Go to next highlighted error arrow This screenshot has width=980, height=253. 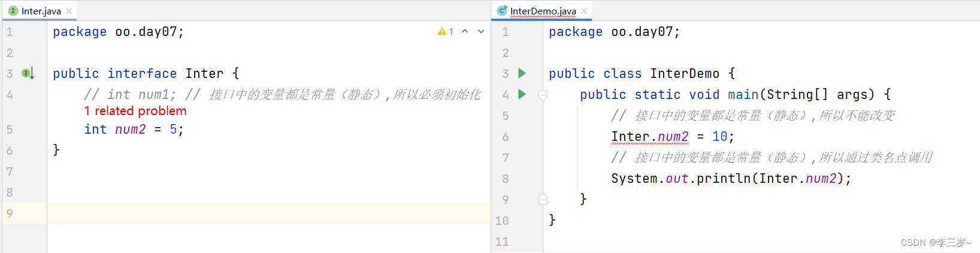pos(481,31)
